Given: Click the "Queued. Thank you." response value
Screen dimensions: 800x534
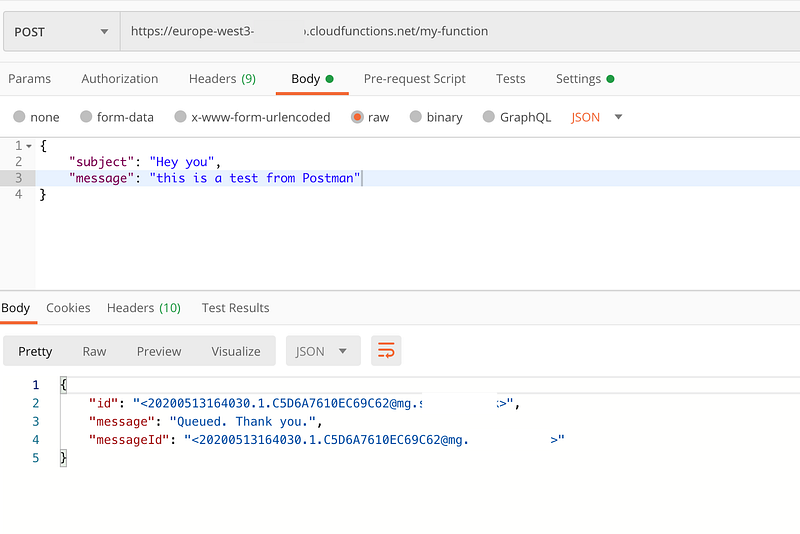Looking at the screenshot, I should [242, 422].
